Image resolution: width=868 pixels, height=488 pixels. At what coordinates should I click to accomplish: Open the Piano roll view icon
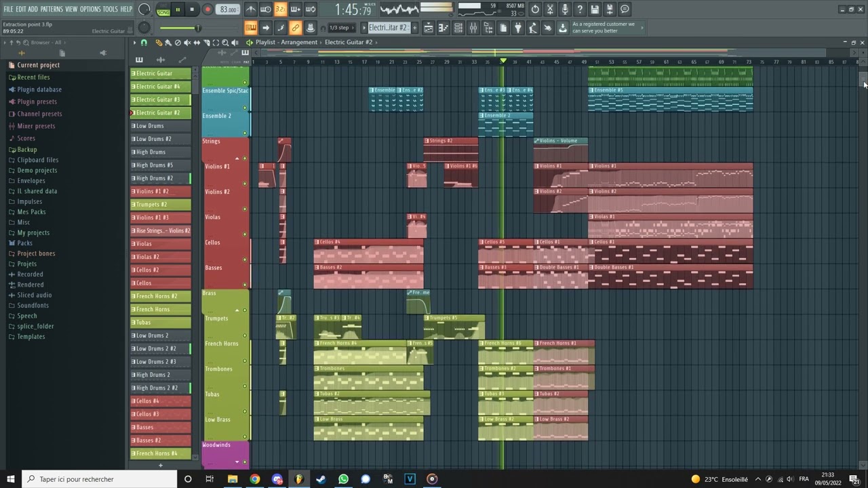443,28
